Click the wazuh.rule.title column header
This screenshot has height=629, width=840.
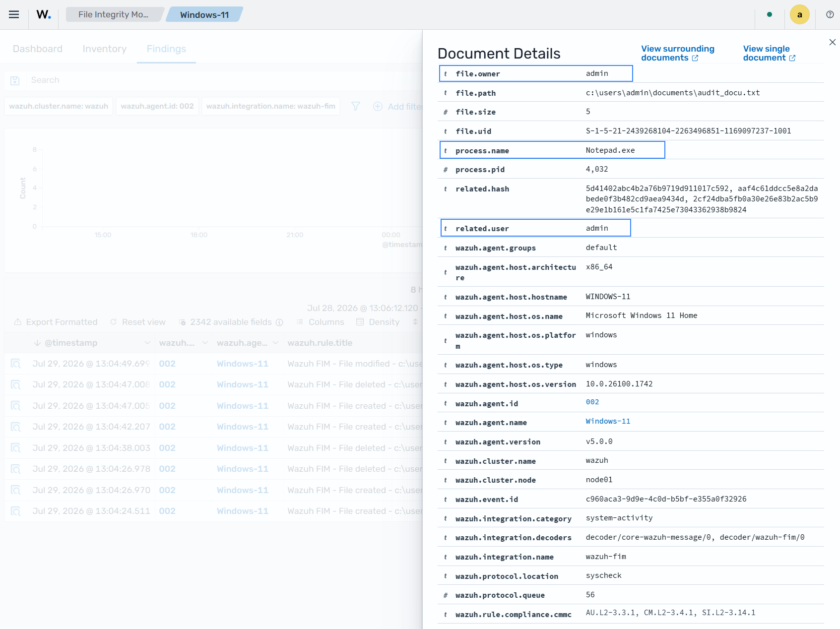point(320,343)
